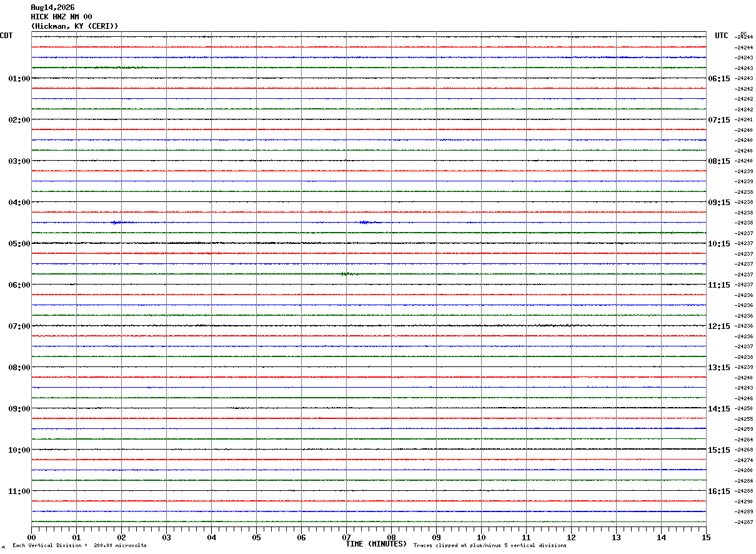Click the Traces clipped footer note

pyautogui.click(x=490, y=546)
